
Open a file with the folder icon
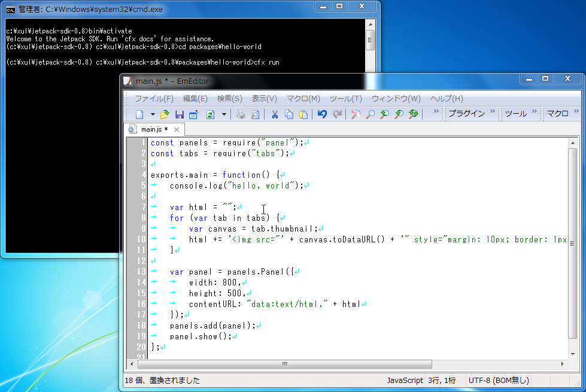(x=165, y=114)
